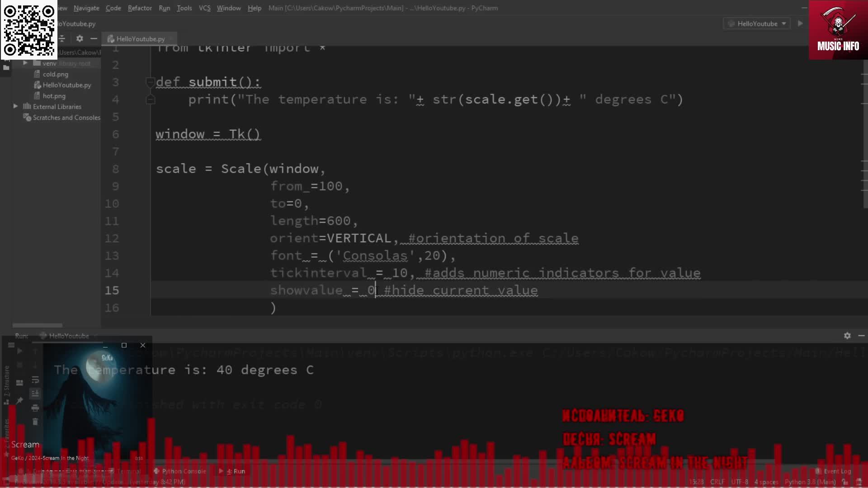Toggle pin tab in Run panel
Image resolution: width=868 pixels, height=488 pixels.
point(19,400)
